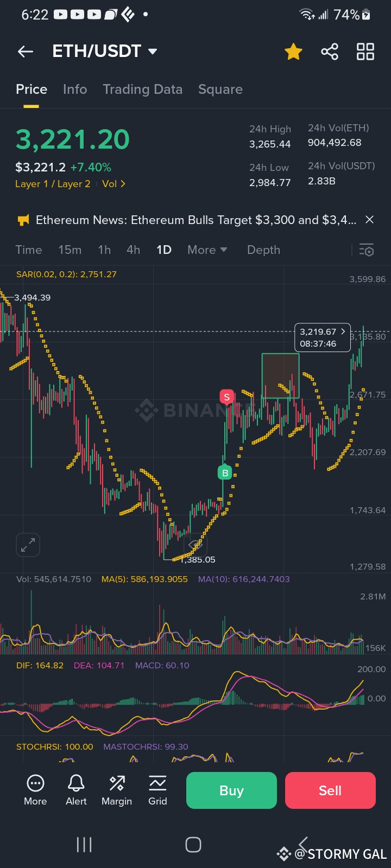The width and height of the screenshot is (391, 868).
Task: Tap the red Sell button
Action: point(330,790)
